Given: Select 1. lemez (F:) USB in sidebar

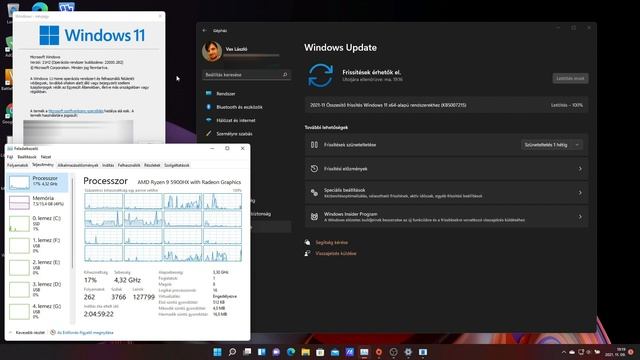Looking at the screenshot, I should click(38, 246).
